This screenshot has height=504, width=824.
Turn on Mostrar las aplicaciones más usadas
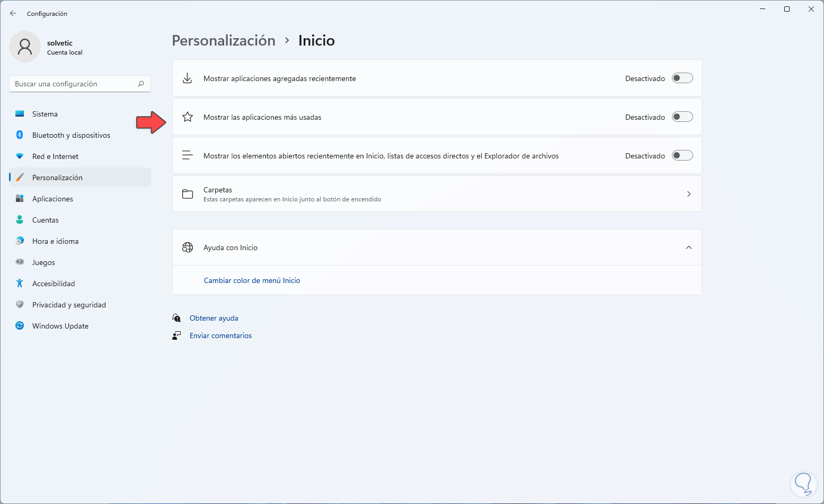click(682, 117)
